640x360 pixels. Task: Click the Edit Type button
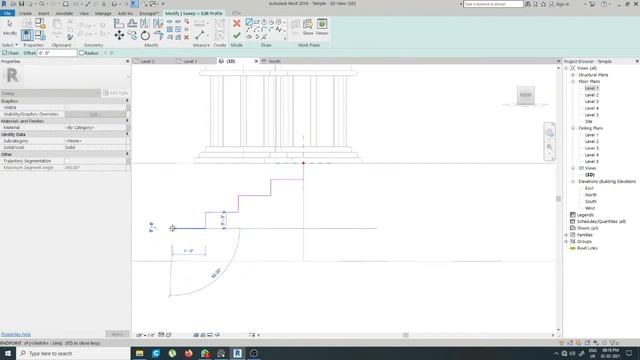tap(116, 93)
